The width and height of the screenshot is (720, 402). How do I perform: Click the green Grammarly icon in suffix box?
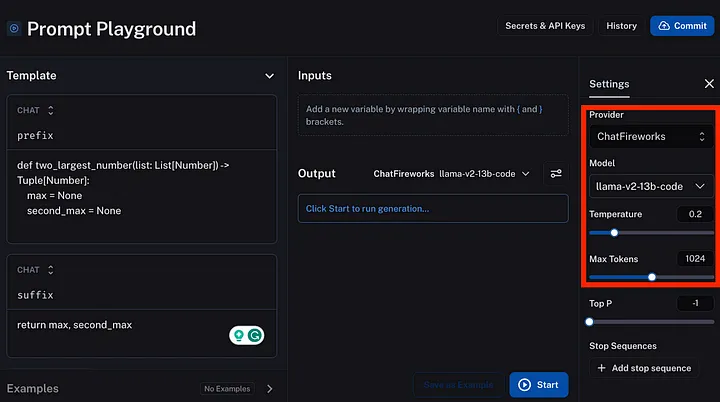pos(255,337)
